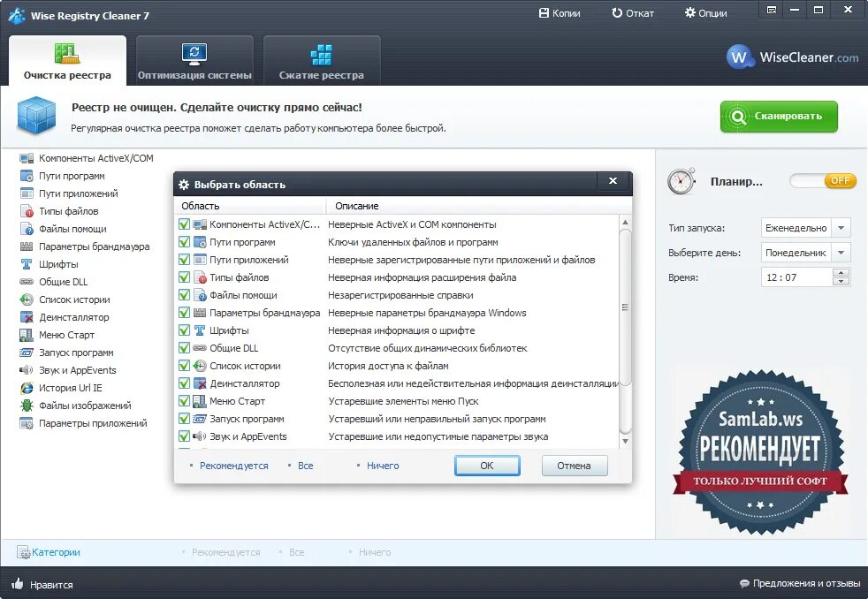Uncheck Шрифты checkbox in dialog
The image size is (868, 599).
point(185,330)
